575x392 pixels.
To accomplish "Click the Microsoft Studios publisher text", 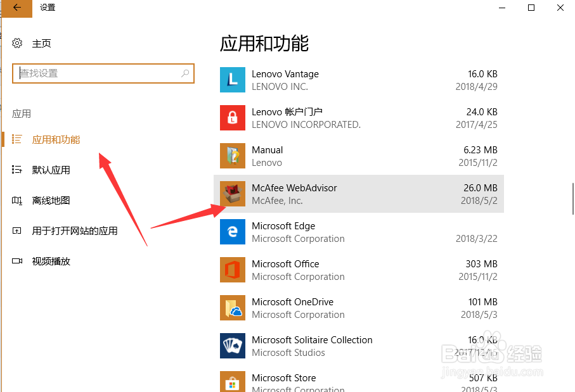I will point(288,353).
